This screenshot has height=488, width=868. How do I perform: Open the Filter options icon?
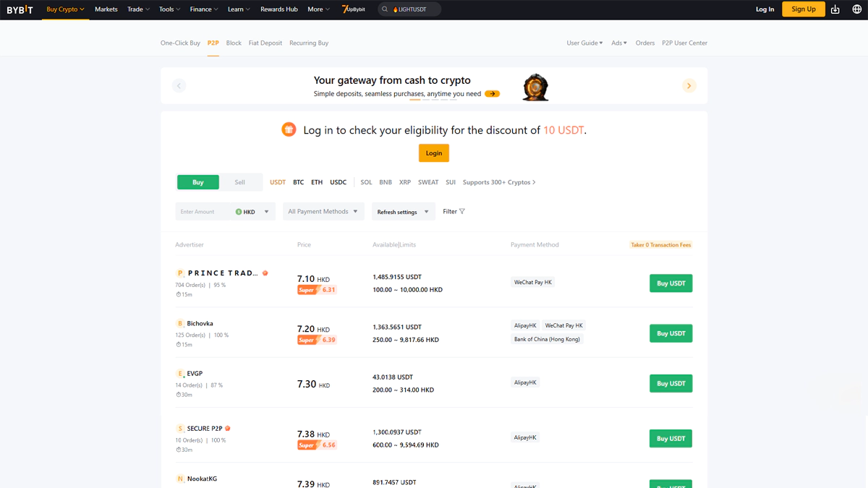point(461,211)
